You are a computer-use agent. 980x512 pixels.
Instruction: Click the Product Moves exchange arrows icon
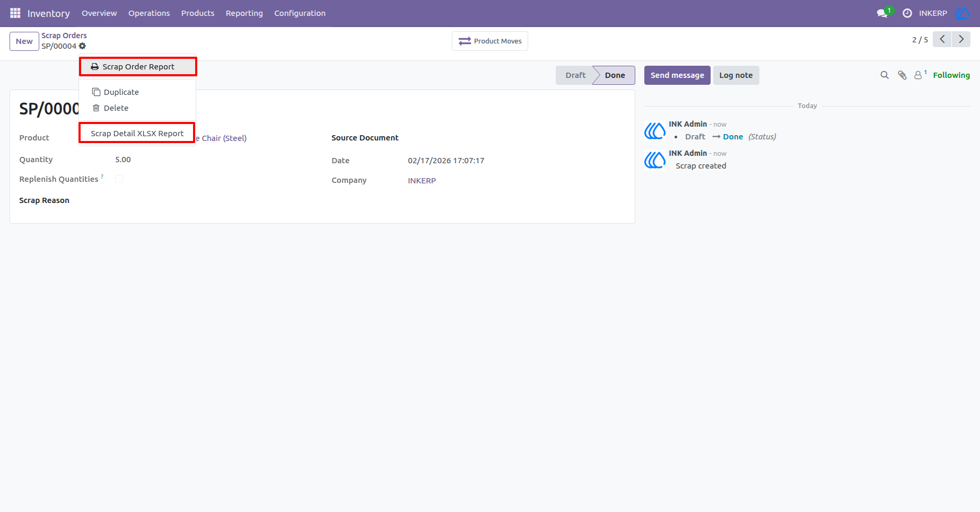465,41
